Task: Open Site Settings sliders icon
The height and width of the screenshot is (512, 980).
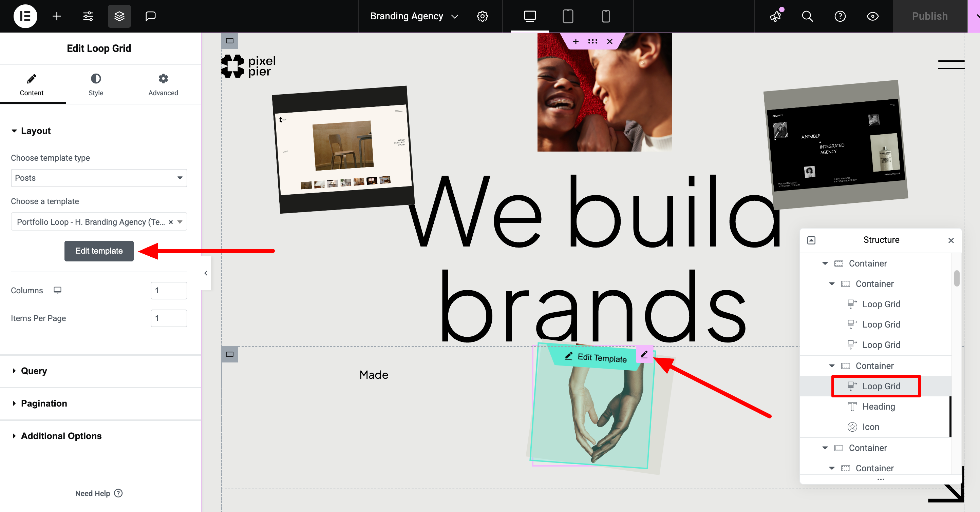Action: point(88,16)
